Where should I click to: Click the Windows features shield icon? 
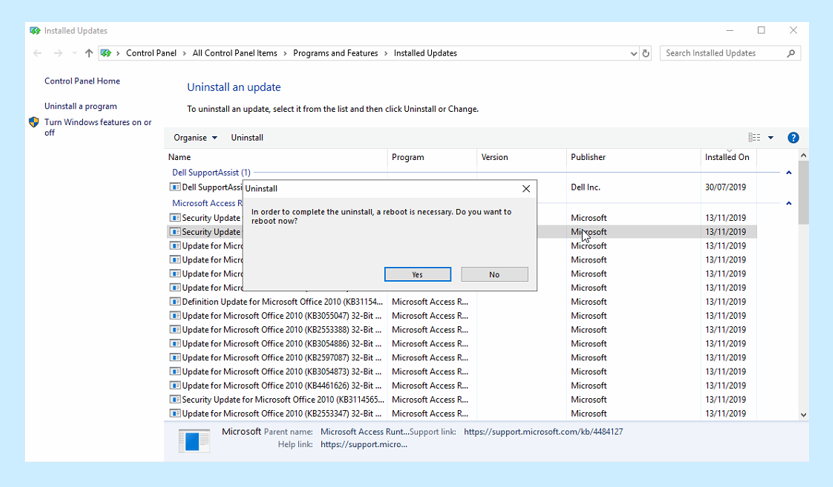click(x=34, y=122)
